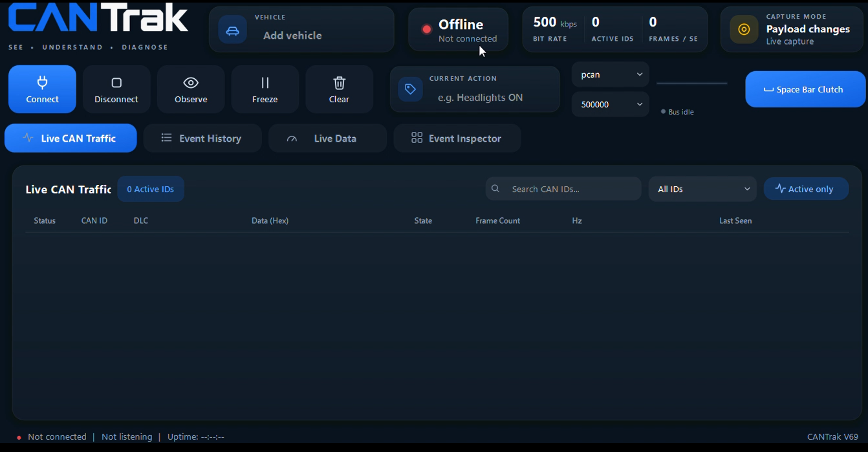Click the Last Seen column header
The height and width of the screenshot is (452, 868).
735,221
